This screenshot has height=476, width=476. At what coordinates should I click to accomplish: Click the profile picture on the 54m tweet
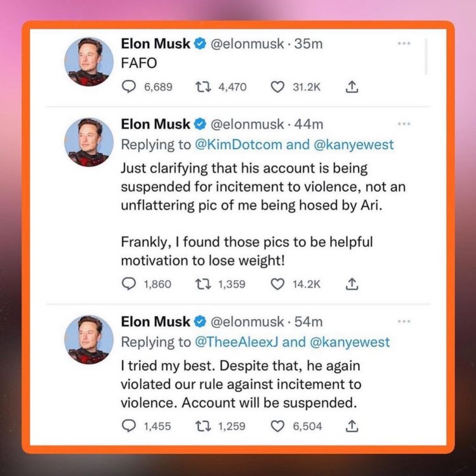(89, 339)
